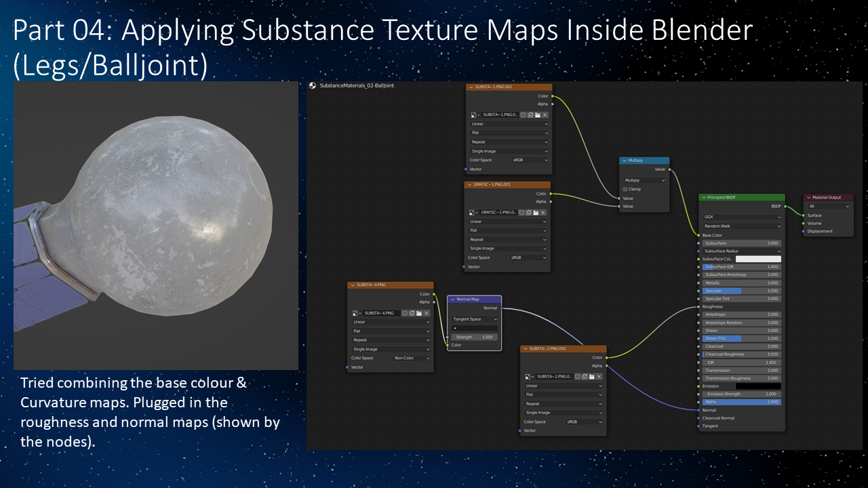Click fake user shield on SUBSTA~4.PNG node

click(405, 313)
